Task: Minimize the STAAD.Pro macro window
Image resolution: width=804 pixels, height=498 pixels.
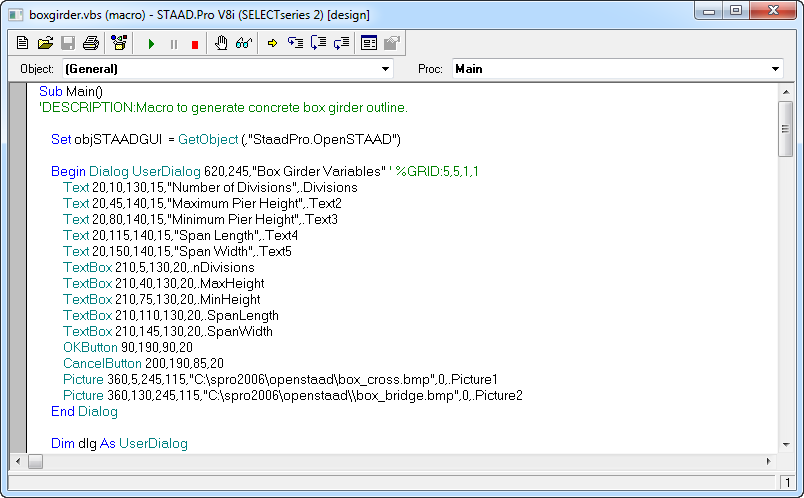Action: coord(709,11)
